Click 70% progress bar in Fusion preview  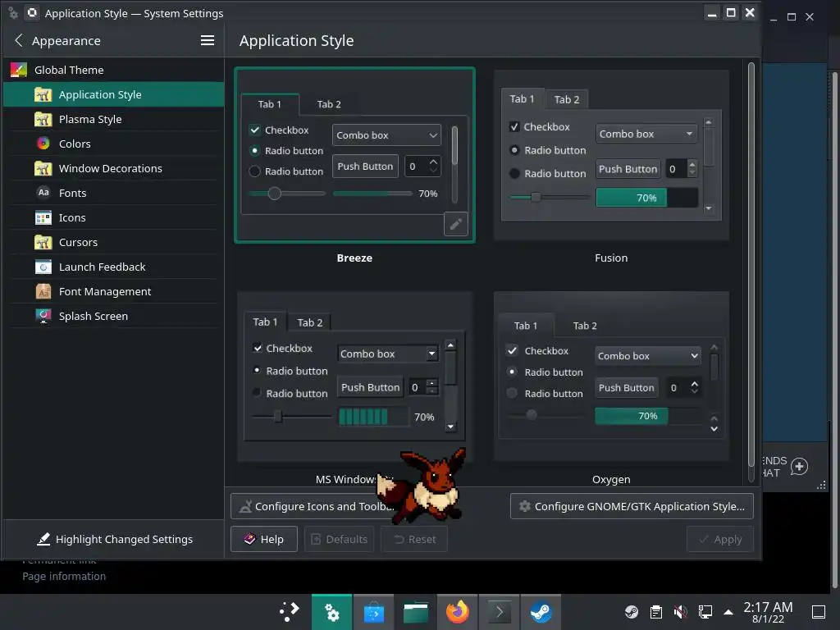(x=646, y=198)
